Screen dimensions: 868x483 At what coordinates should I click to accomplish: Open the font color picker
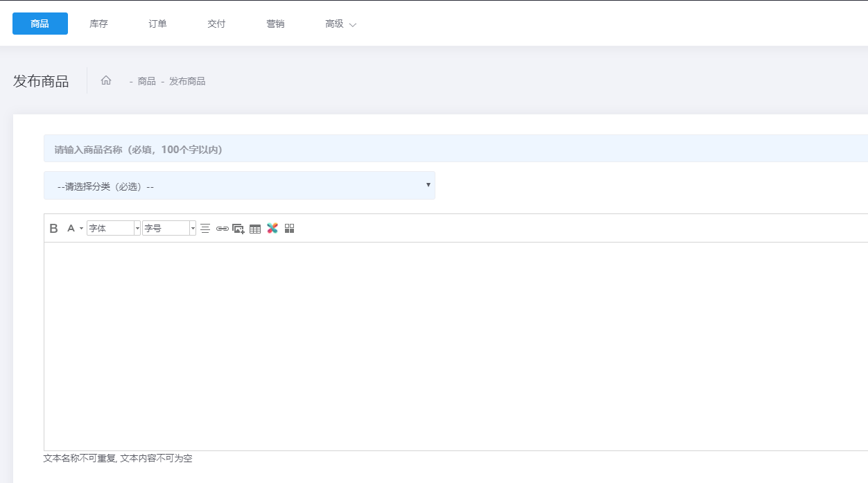pyautogui.click(x=72, y=229)
